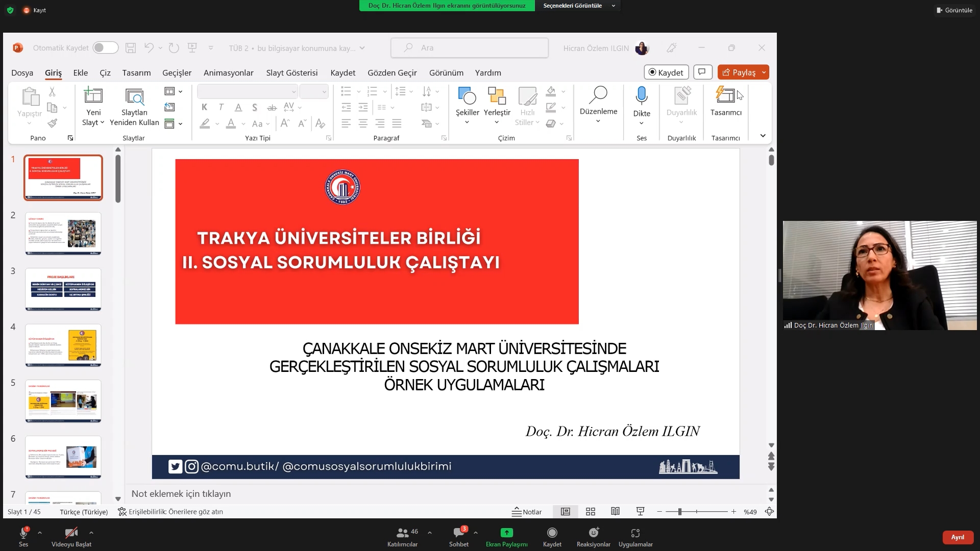The height and width of the screenshot is (551, 980).
Task: Open Zoom Reaksiyonlar panel
Action: click(593, 537)
